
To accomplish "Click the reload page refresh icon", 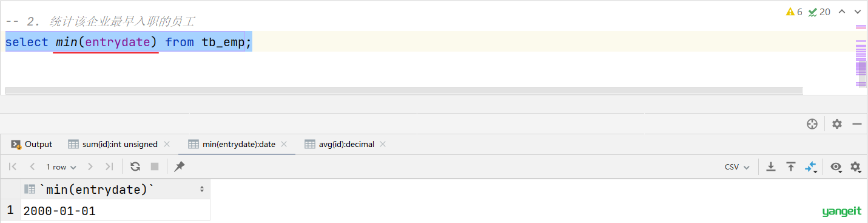I will tap(135, 166).
